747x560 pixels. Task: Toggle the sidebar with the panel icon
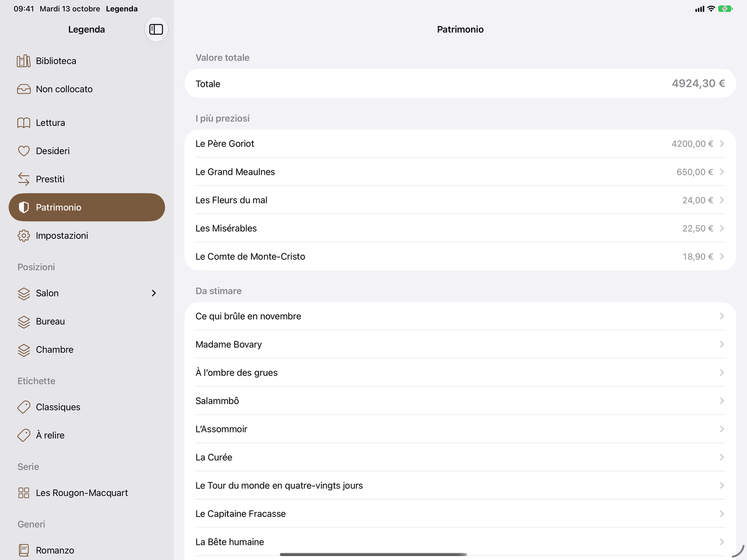[x=156, y=29]
